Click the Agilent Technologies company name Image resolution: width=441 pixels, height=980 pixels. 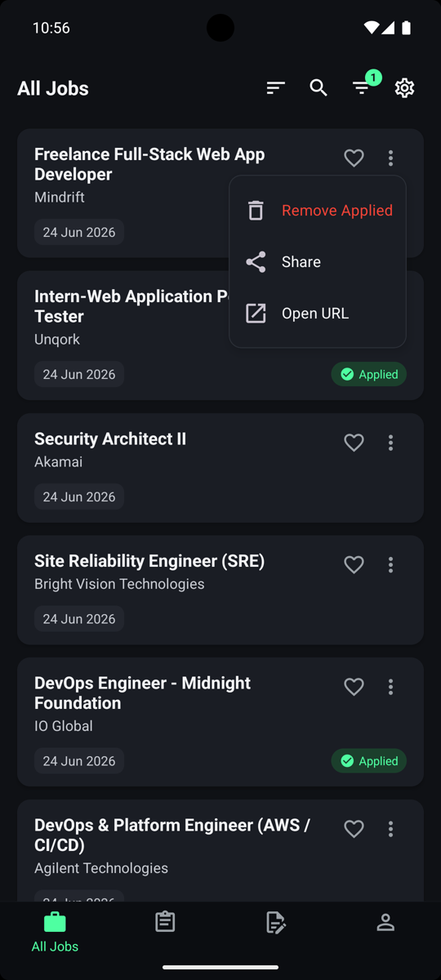pyautogui.click(x=101, y=868)
